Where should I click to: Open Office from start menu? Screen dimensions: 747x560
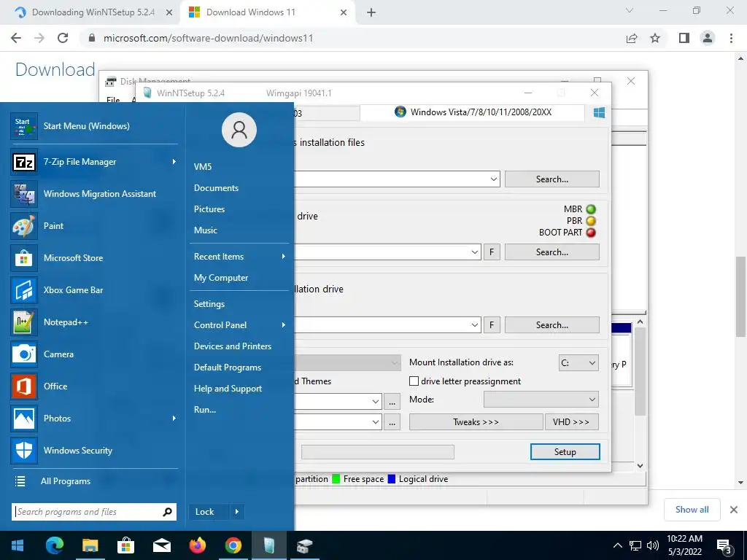point(94,386)
